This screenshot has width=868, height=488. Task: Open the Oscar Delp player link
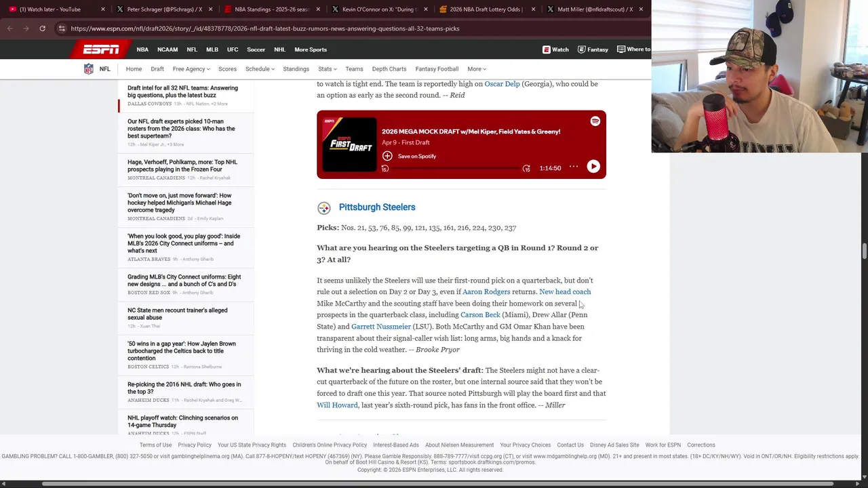(502, 84)
